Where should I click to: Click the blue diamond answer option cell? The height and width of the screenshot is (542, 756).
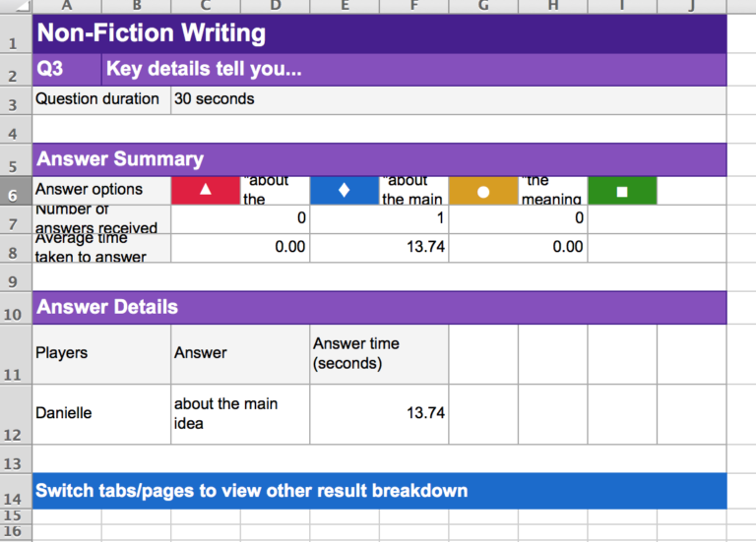[x=344, y=191]
